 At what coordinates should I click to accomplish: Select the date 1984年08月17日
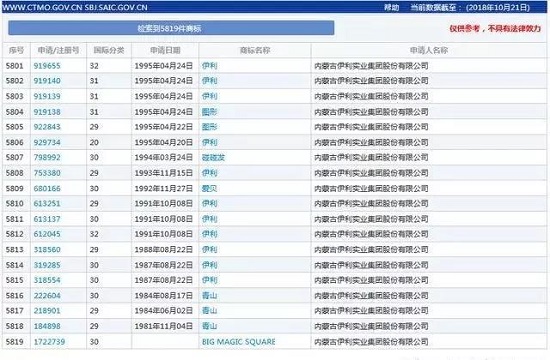coord(164,295)
